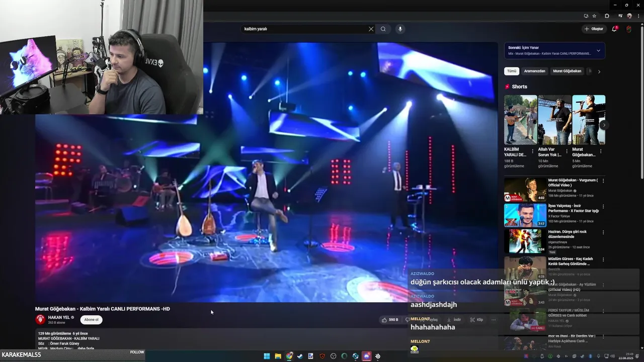Click the 129 Mn görüntüleme text
Screen dimensions: 644x362
point(54,333)
